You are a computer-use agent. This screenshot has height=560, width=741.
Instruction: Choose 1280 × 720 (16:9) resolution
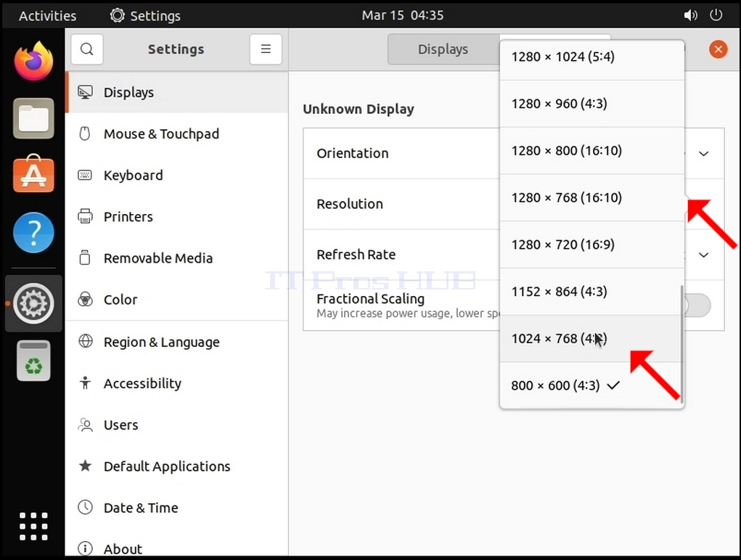click(591, 244)
